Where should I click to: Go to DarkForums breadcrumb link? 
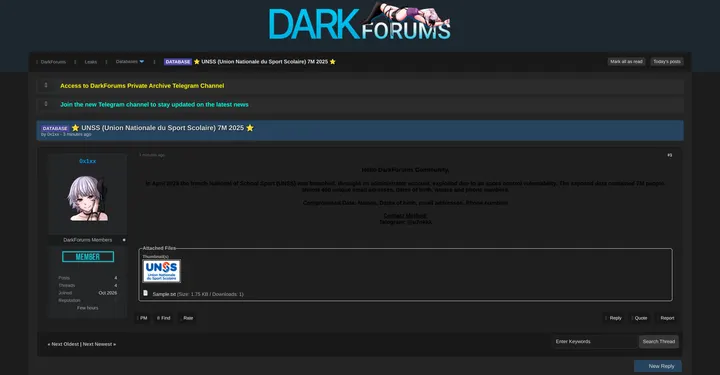[53, 62]
